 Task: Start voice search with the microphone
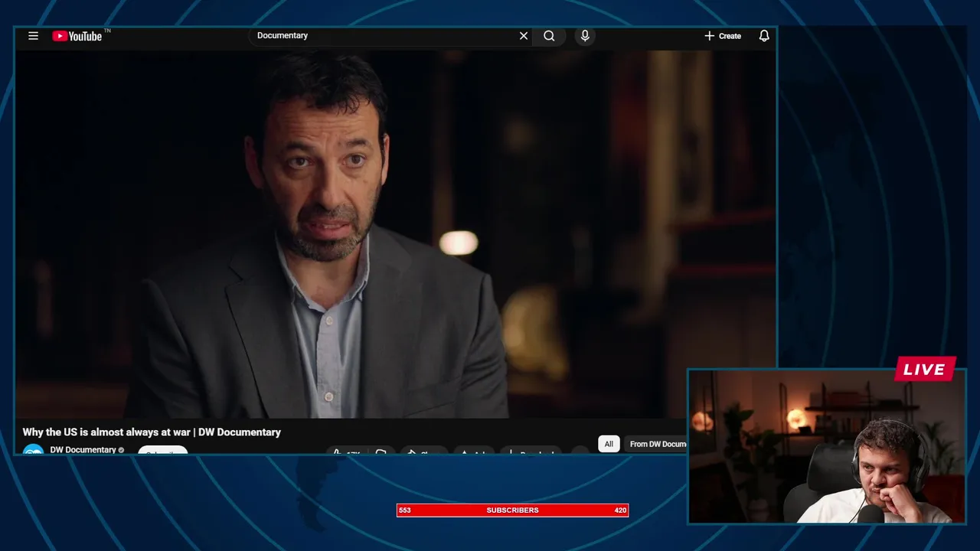[585, 36]
